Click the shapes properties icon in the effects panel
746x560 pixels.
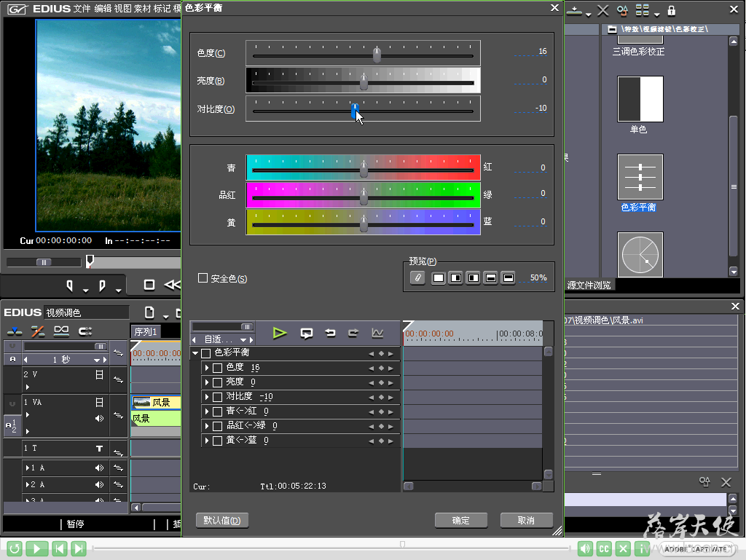622,10
